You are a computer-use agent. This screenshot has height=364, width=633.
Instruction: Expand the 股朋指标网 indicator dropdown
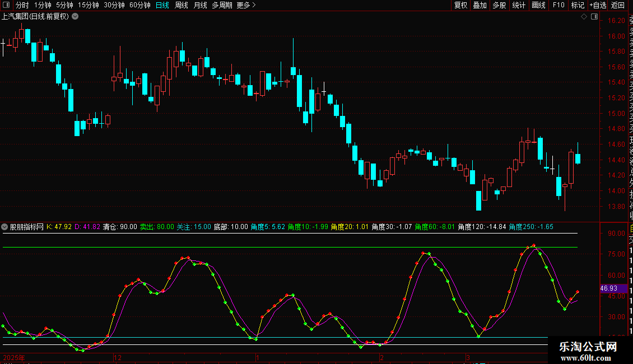(4, 227)
